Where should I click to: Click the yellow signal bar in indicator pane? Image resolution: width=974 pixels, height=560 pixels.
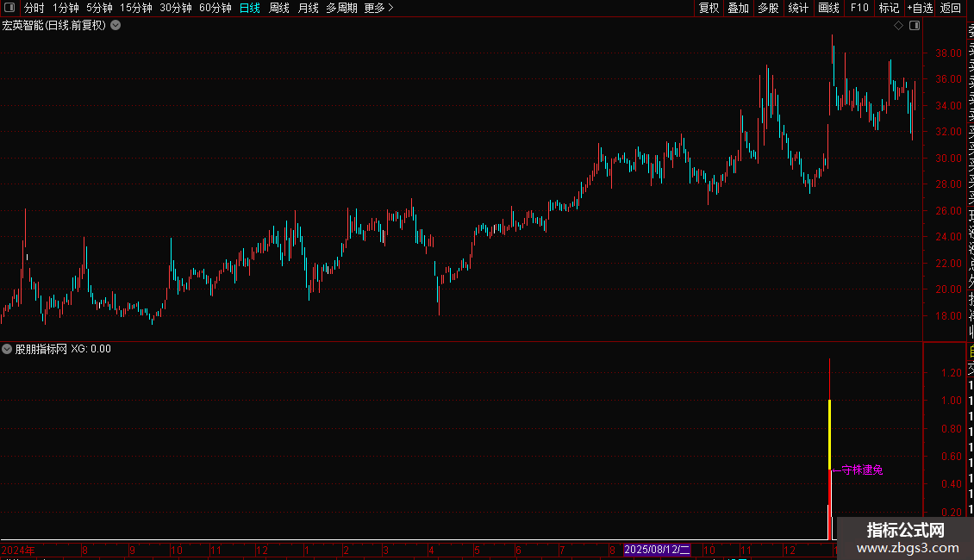coord(830,434)
